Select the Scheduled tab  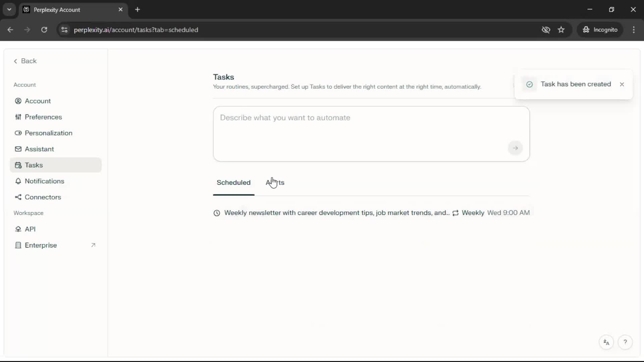point(233,183)
